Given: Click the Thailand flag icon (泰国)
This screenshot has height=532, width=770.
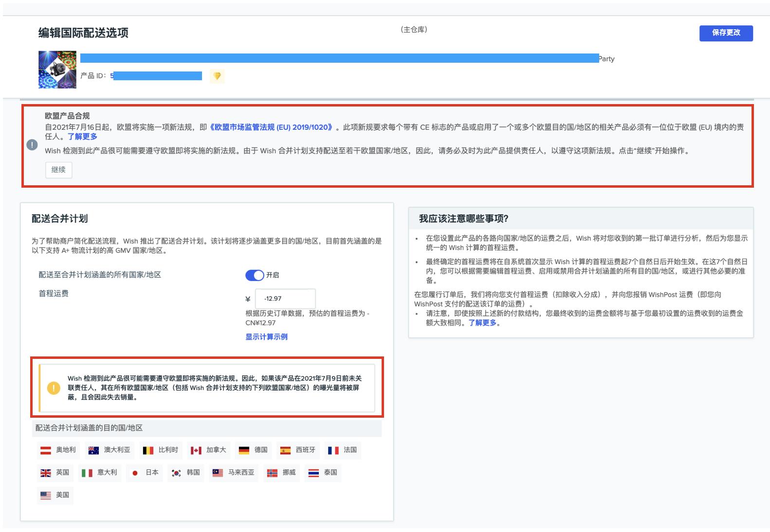Looking at the screenshot, I should point(313,473).
